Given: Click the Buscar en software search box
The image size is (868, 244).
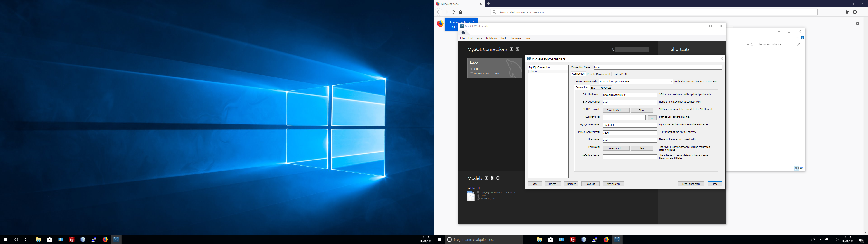Looking at the screenshot, I should [x=779, y=45].
